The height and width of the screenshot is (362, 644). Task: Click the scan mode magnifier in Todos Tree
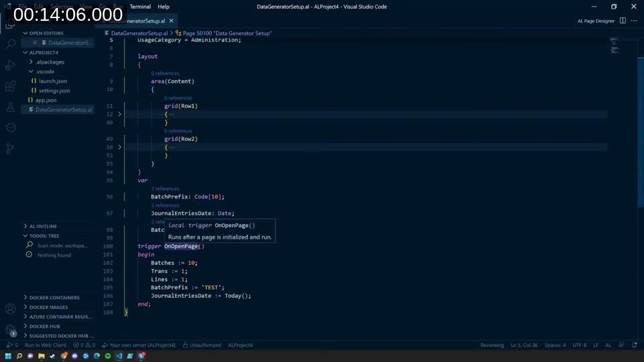[x=29, y=245]
